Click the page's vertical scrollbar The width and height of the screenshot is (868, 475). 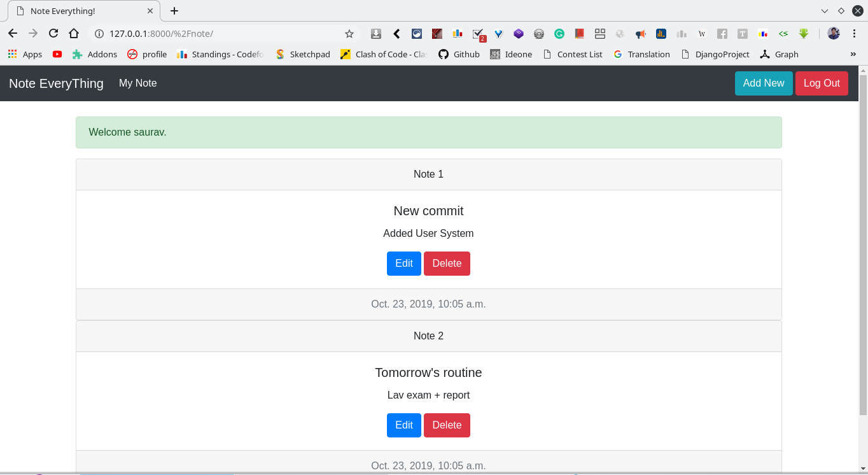863,255
